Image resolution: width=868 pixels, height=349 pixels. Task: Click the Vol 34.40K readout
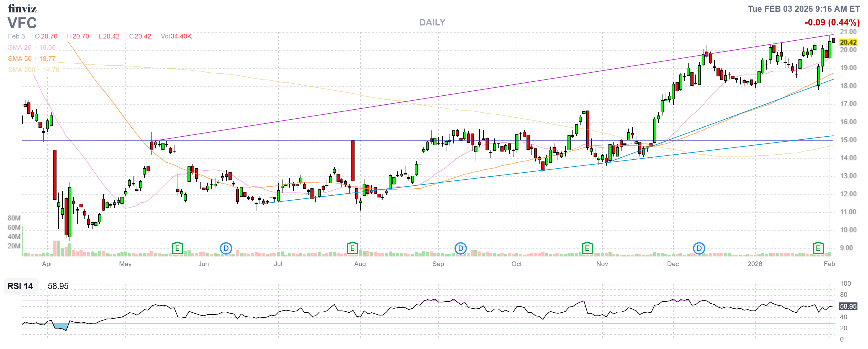click(x=176, y=36)
